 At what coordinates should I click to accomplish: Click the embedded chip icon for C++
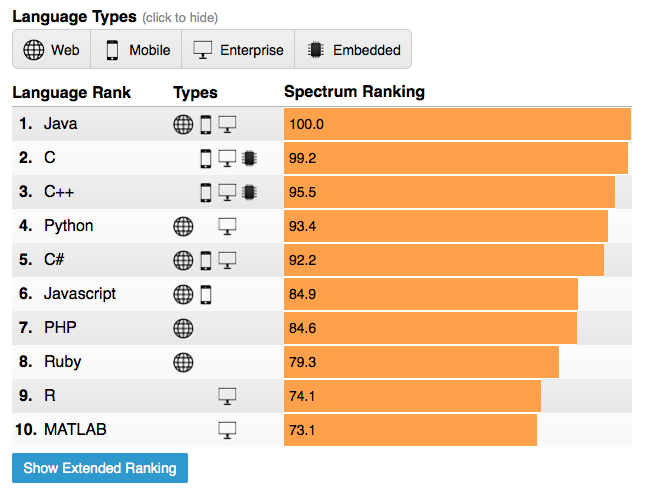(249, 192)
